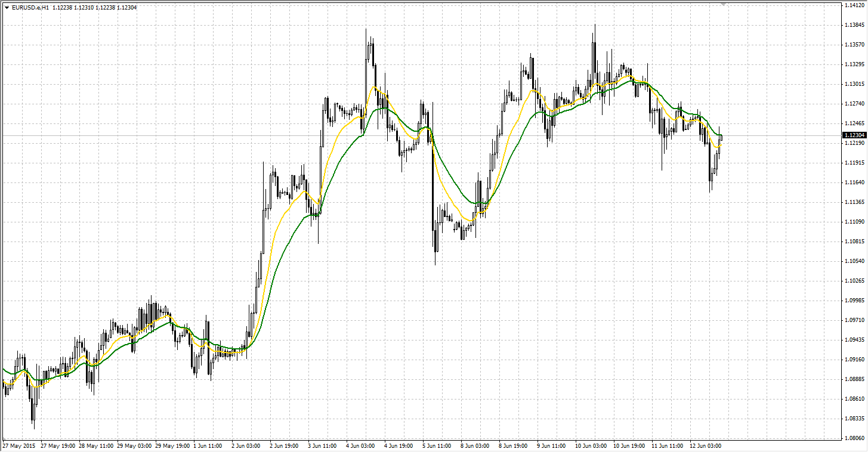Image resolution: width=868 pixels, height=452 pixels.
Task: Click the 1.09710 price scale label
Action: [x=854, y=320]
